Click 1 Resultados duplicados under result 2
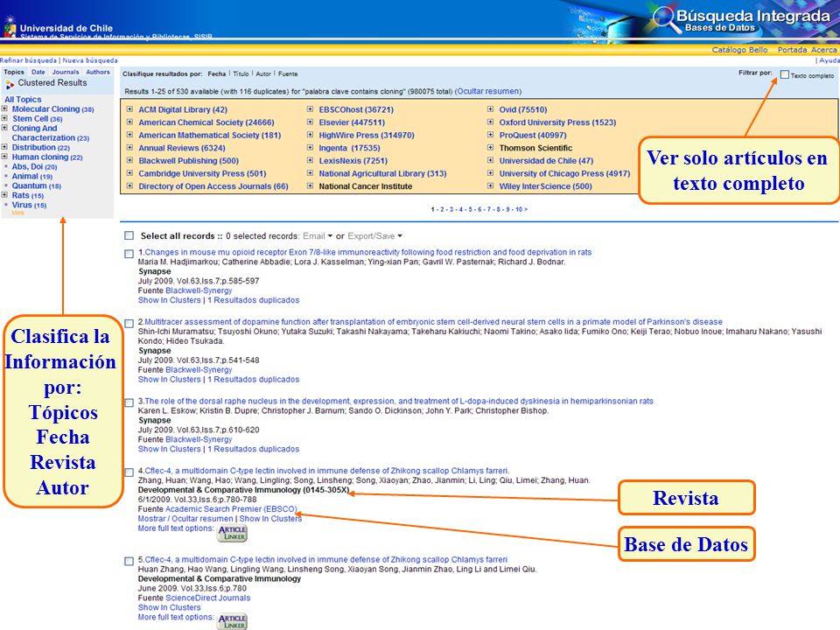This screenshot has height=630, width=840. point(253,380)
